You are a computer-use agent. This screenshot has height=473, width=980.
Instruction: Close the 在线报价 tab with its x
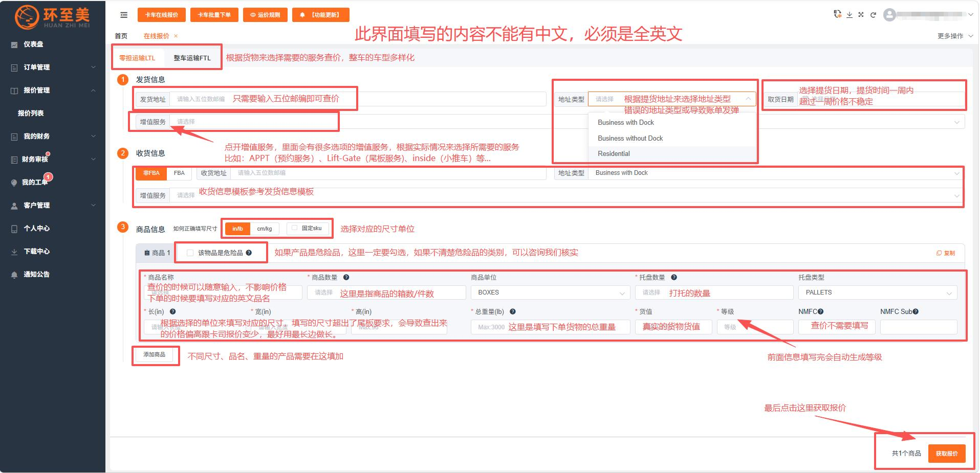(176, 36)
